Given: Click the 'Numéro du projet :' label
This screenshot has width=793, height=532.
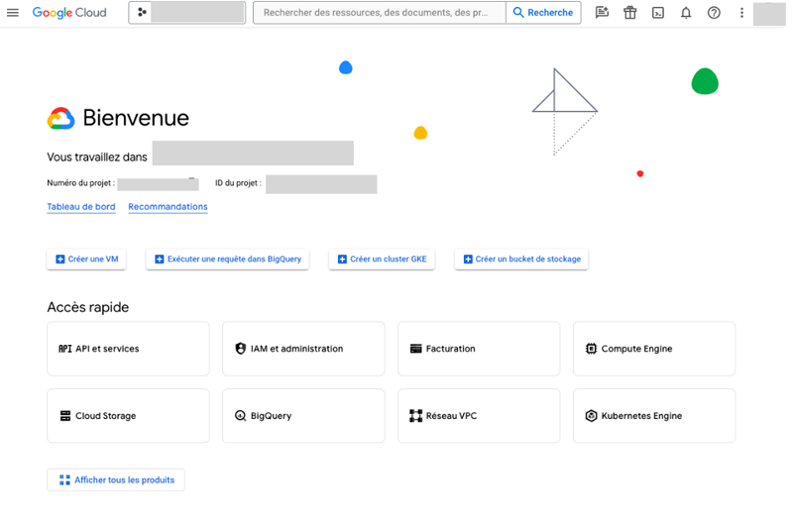Looking at the screenshot, I should (x=81, y=183).
